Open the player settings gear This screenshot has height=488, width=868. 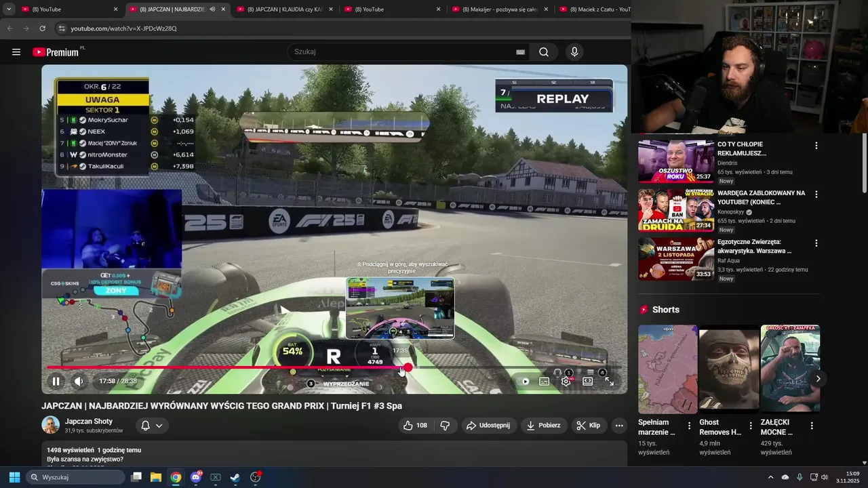pos(566,382)
